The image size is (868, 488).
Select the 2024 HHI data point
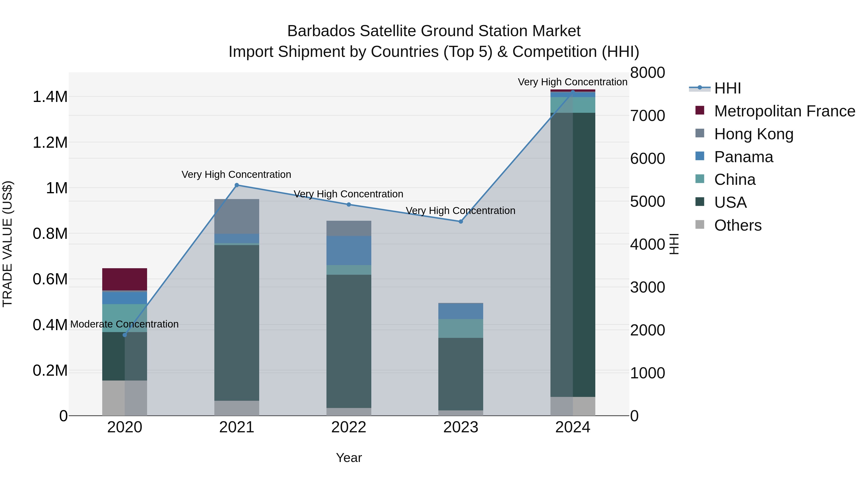click(x=573, y=92)
